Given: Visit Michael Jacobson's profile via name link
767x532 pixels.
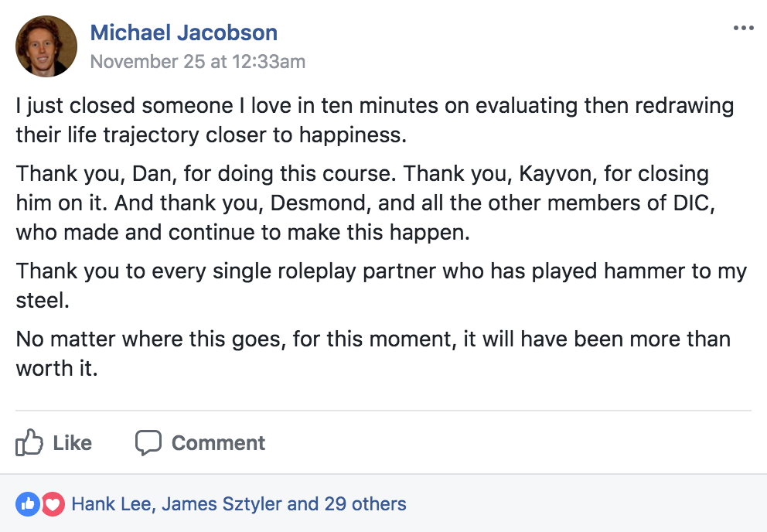Looking at the screenshot, I should 184,32.
